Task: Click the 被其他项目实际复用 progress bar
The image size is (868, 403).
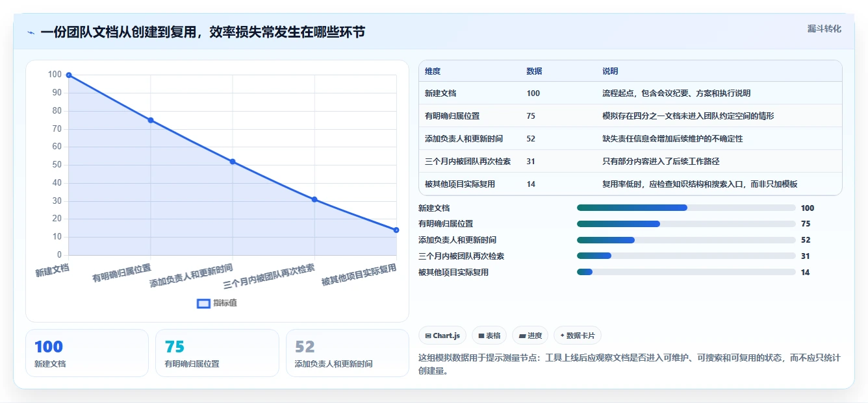Action: point(686,272)
